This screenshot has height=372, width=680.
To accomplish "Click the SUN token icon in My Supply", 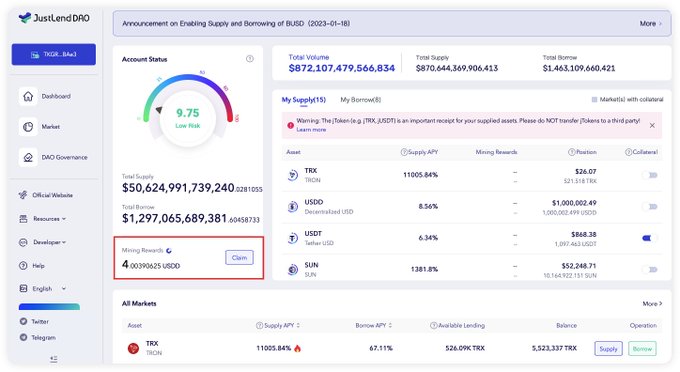I will pyautogui.click(x=293, y=269).
